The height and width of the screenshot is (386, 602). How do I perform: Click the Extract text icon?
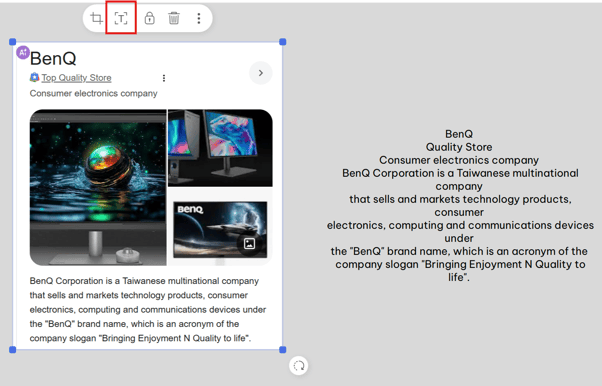tap(121, 18)
